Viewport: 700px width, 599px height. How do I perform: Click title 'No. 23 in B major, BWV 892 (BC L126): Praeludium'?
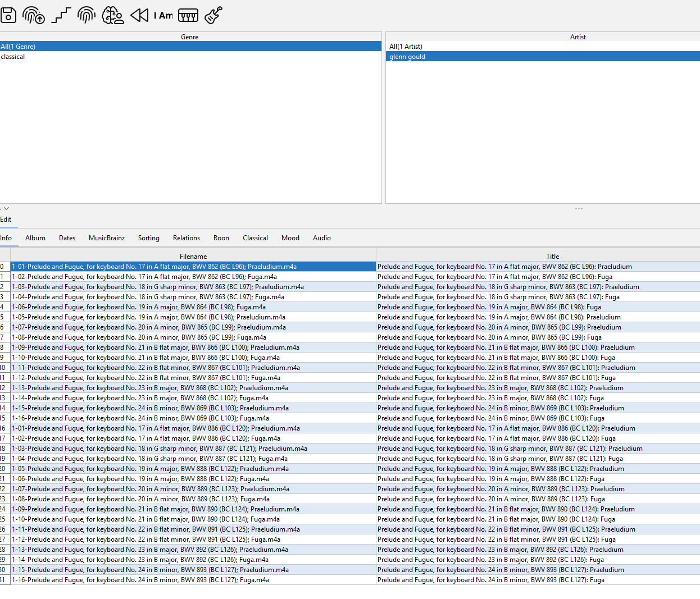pos(538,550)
